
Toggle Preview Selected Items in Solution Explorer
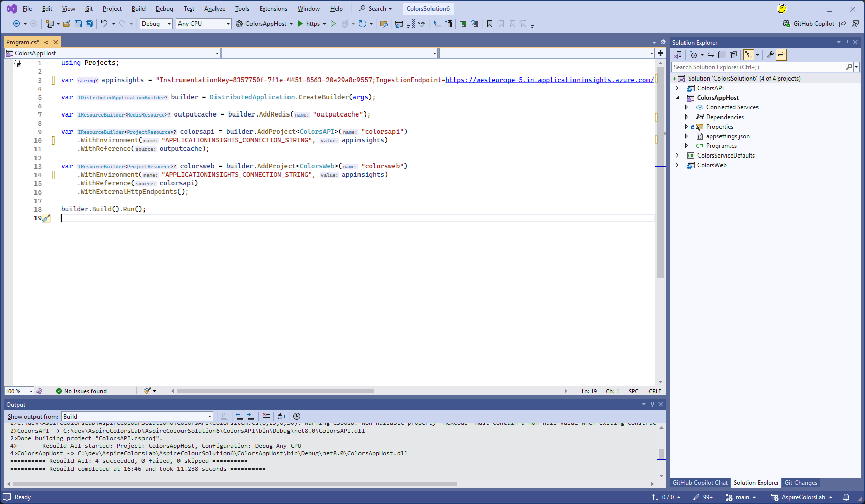[x=781, y=55]
